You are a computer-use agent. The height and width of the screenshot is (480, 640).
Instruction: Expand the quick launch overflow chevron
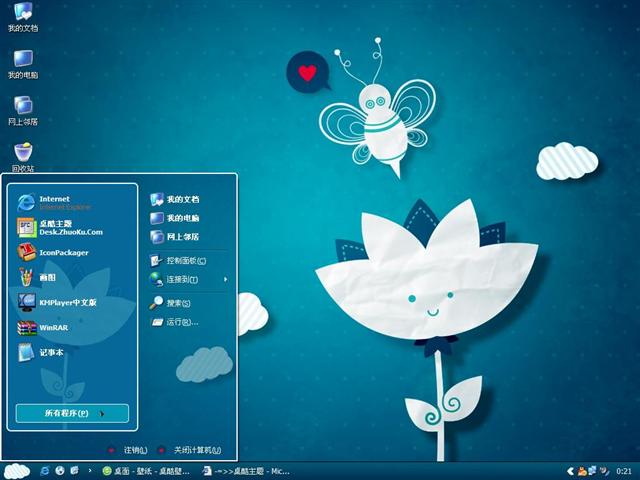coord(90,471)
